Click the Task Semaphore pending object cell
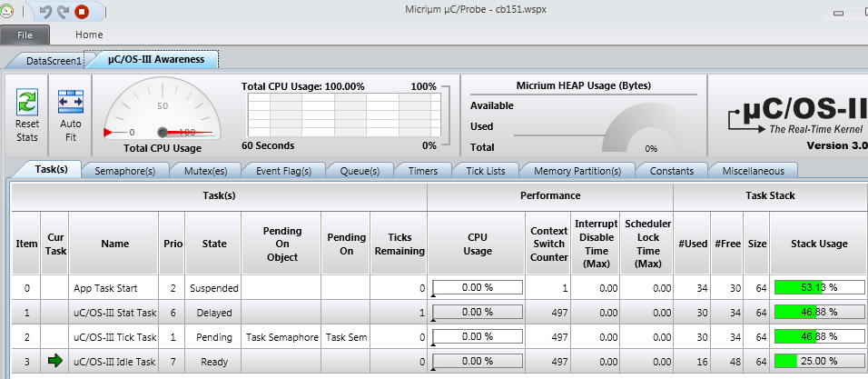The image size is (868, 379). pyautogui.click(x=281, y=337)
